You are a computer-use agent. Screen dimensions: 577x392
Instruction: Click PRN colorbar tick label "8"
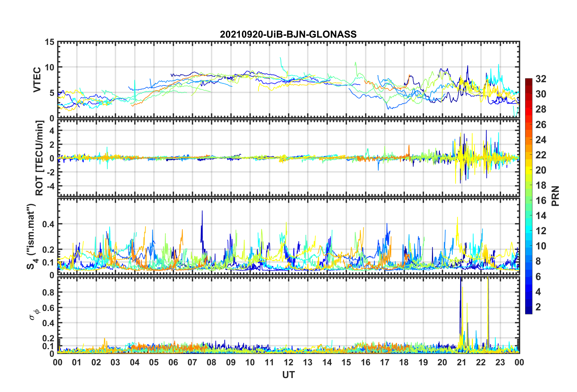(538, 261)
